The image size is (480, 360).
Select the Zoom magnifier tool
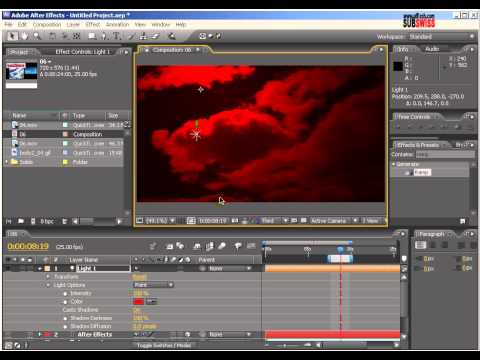pos(37,36)
